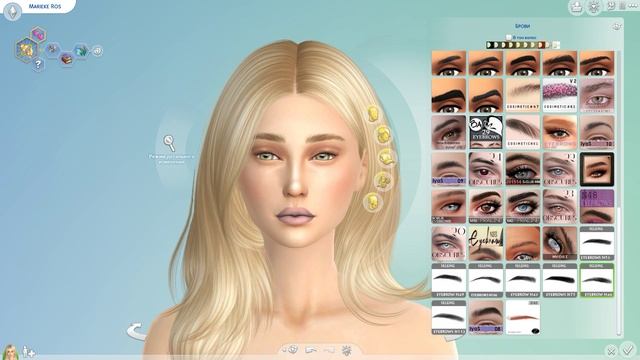Viewport: 640px width, 360px height.
Task: Add a new sim to household
Action: pos(29,351)
